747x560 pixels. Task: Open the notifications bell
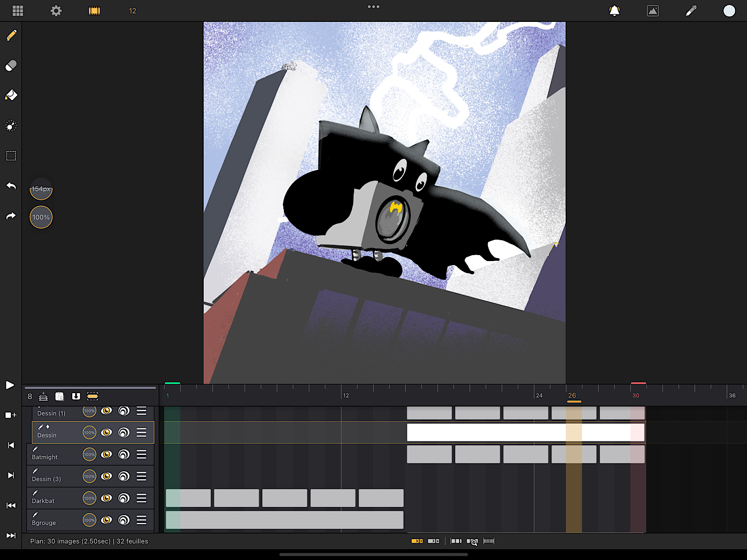point(615,11)
